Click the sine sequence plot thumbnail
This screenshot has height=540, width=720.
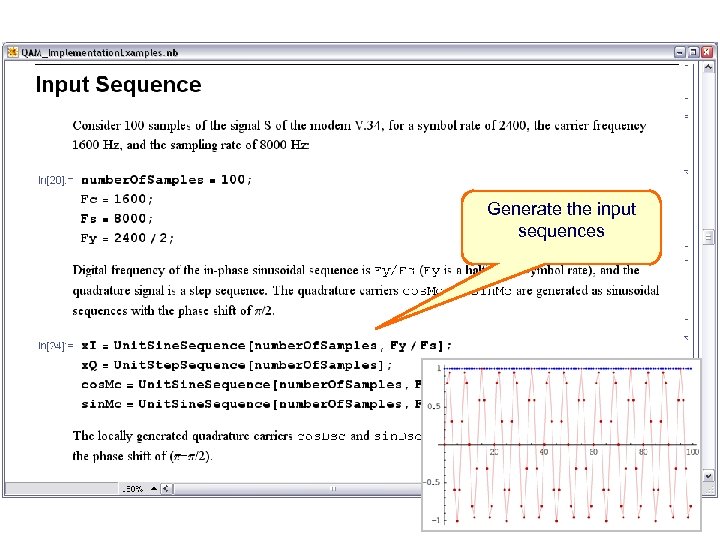pos(561,445)
